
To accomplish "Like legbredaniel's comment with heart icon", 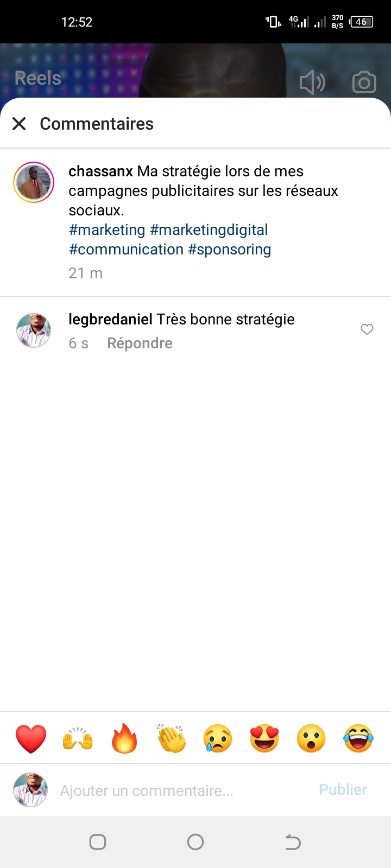I will [x=367, y=329].
